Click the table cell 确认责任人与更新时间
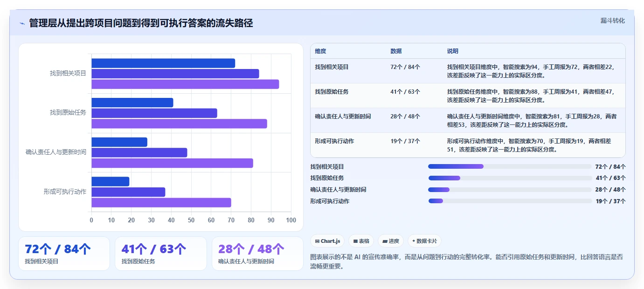This screenshot has width=644, height=289. tap(343, 116)
